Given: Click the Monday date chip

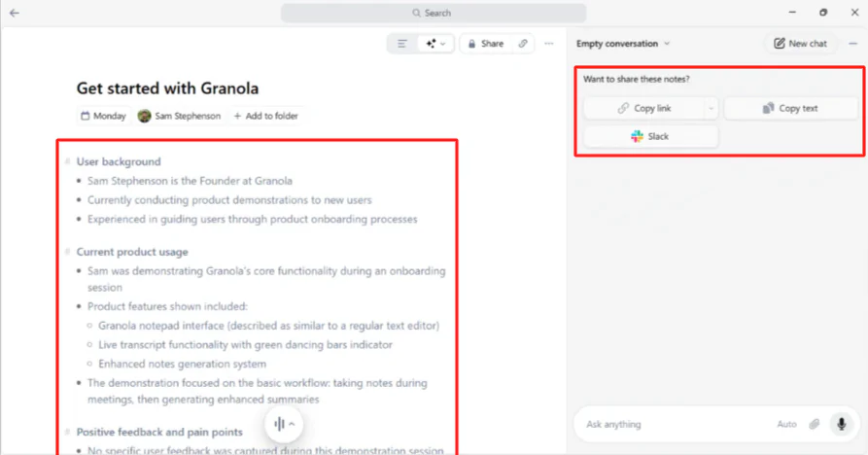Looking at the screenshot, I should coord(103,116).
